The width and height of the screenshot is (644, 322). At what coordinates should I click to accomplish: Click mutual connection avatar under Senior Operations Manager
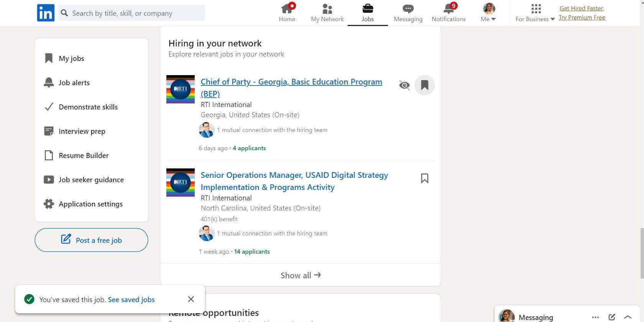[x=207, y=233]
